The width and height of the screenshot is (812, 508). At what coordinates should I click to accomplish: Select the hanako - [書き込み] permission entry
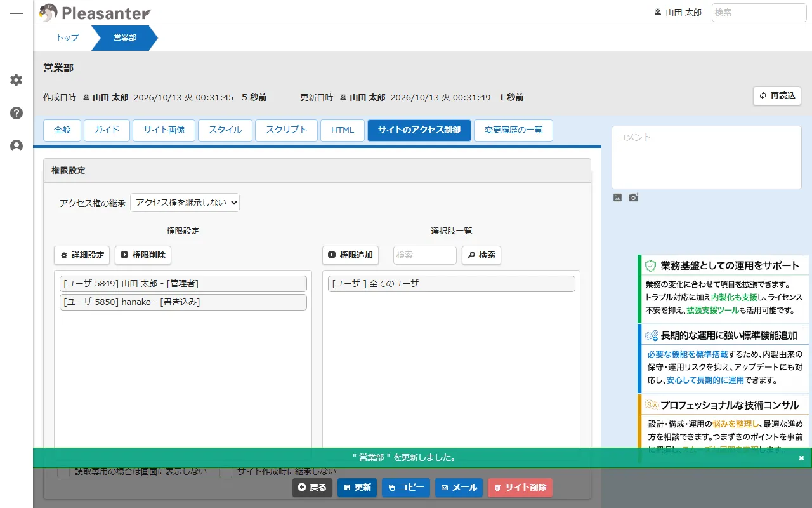[x=183, y=302]
